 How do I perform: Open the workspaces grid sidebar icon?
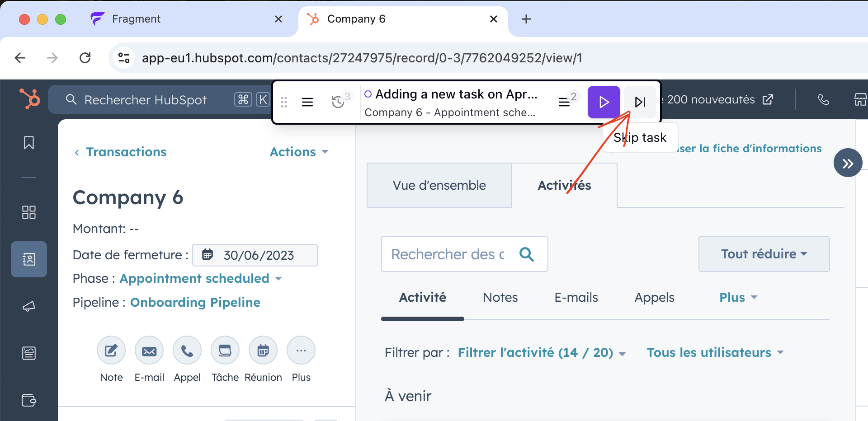coord(29,212)
